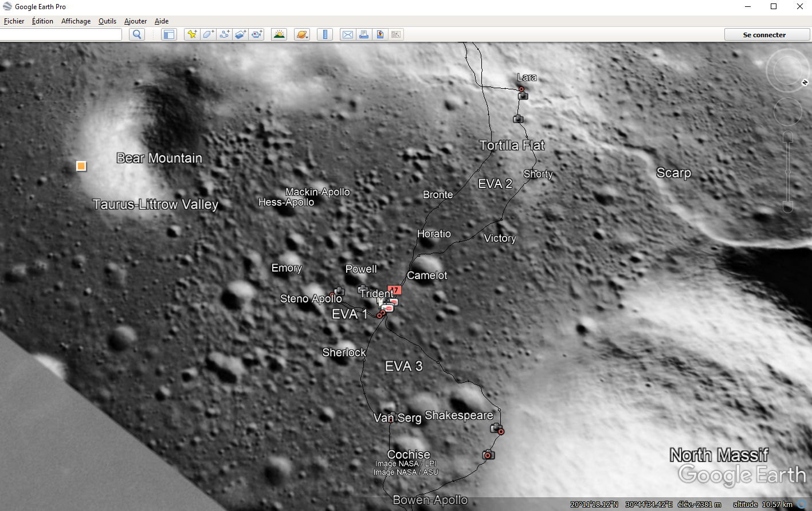Image resolution: width=812 pixels, height=511 pixels.
Task: Click the camera icon above Tortilla Flat
Action: tap(518, 119)
